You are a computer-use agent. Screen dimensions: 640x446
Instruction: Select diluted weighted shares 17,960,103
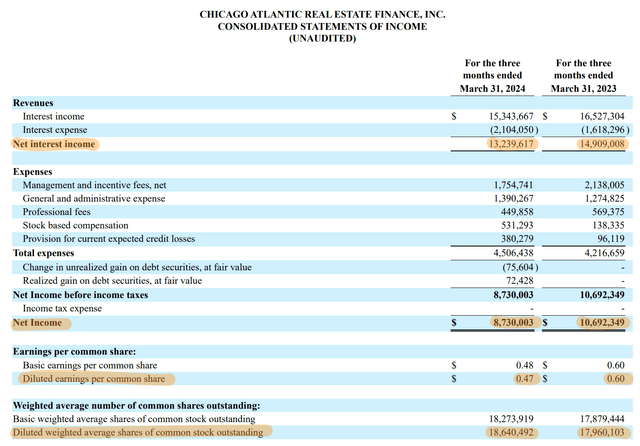tap(602, 432)
